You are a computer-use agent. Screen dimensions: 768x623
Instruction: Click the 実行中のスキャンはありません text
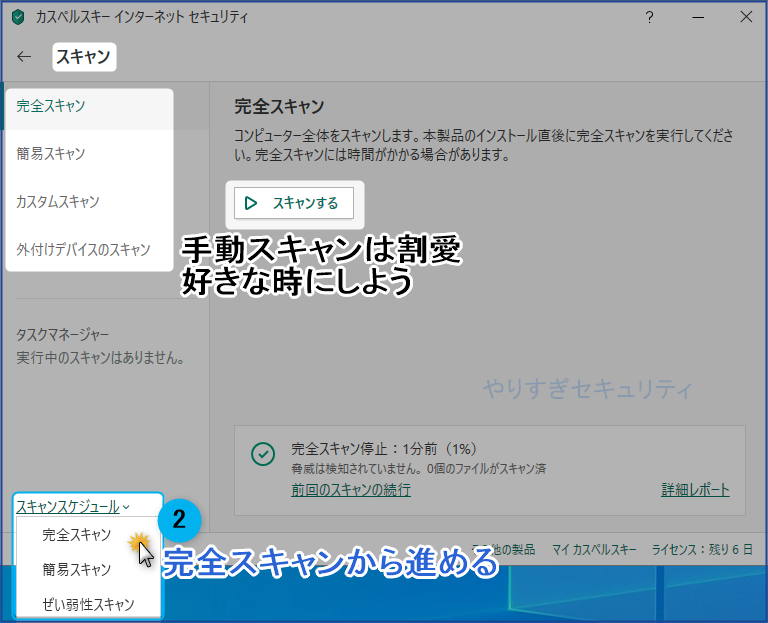[x=100, y=358]
